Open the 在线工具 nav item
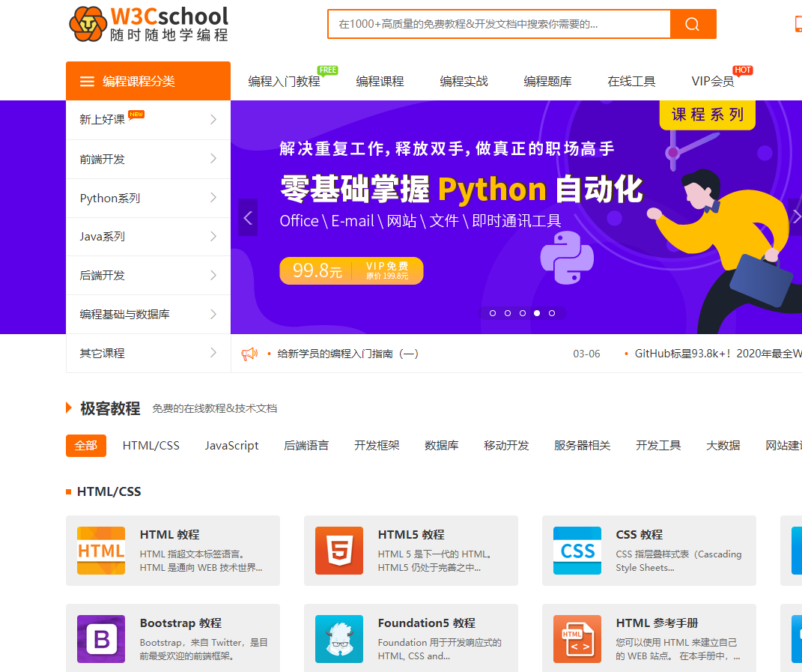Image resolution: width=802 pixels, height=672 pixels. (x=632, y=82)
